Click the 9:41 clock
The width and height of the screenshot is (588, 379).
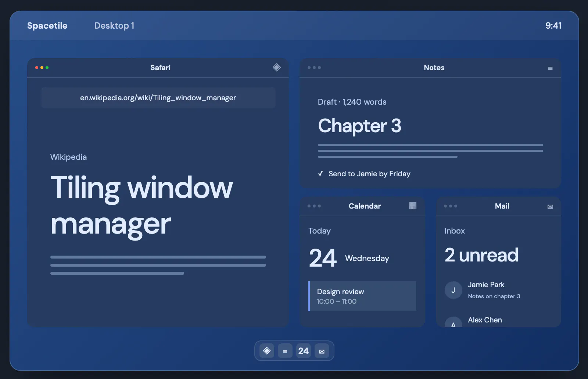click(553, 26)
